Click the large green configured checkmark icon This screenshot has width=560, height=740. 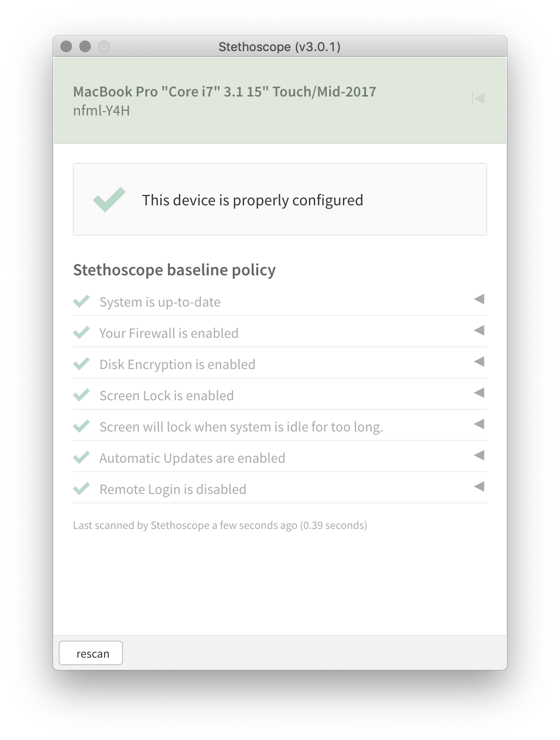click(109, 200)
